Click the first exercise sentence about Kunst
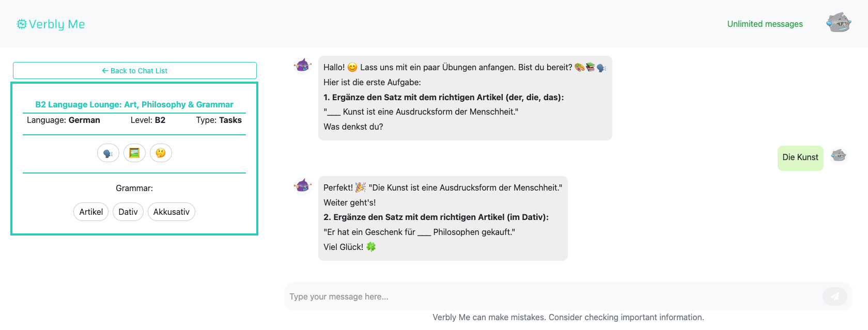The width and height of the screenshot is (868, 330). tap(421, 112)
